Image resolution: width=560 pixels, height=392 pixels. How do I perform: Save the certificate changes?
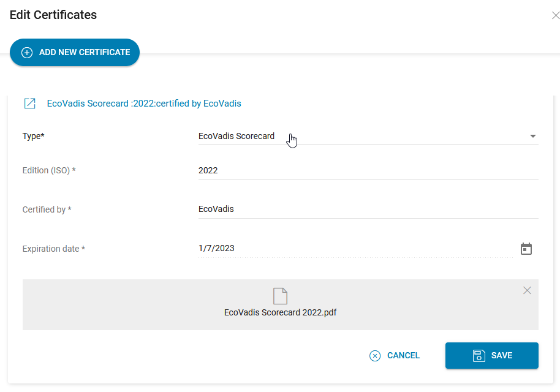pos(492,355)
